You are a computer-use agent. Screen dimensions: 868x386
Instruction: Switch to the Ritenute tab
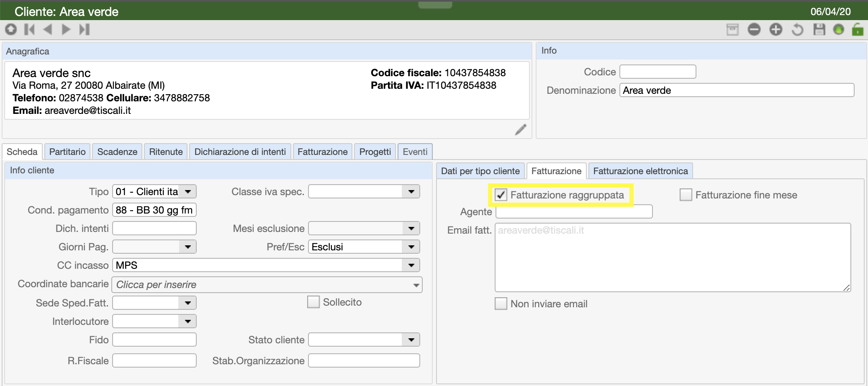tap(166, 152)
